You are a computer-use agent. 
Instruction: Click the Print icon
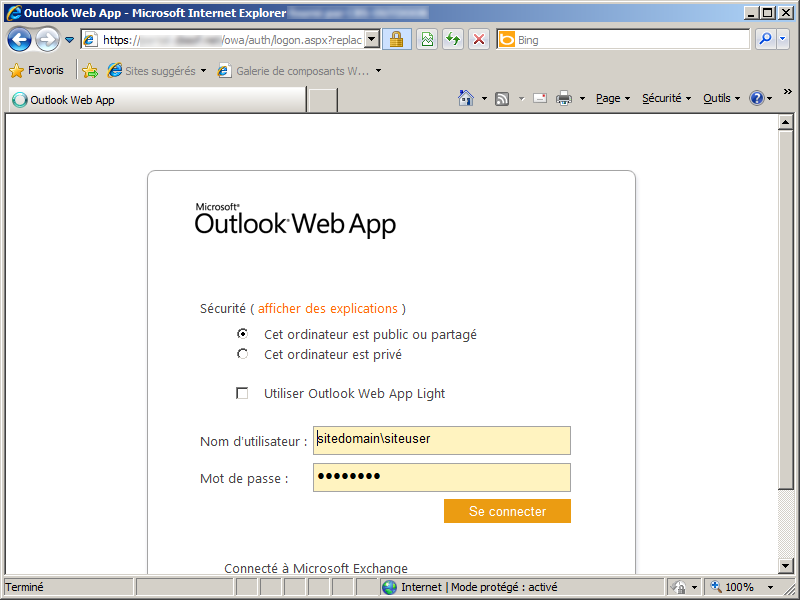pyautogui.click(x=564, y=98)
